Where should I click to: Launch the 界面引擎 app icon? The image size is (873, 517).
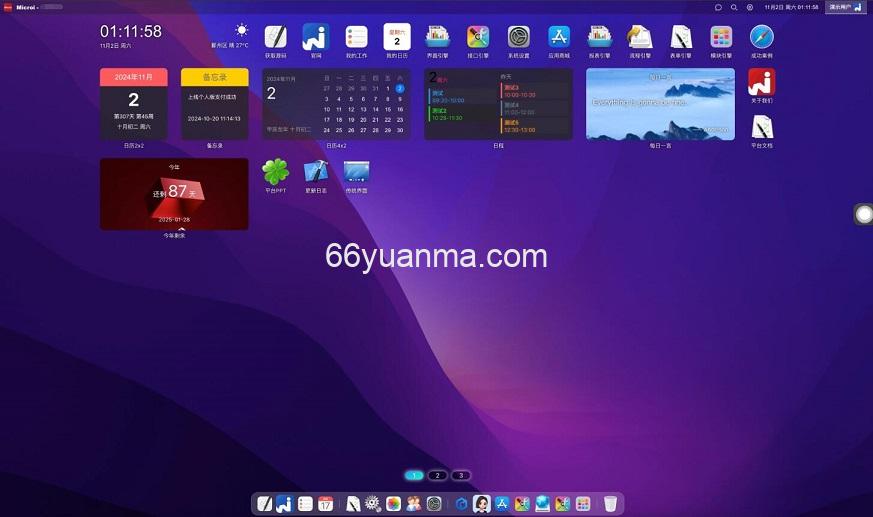438,37
